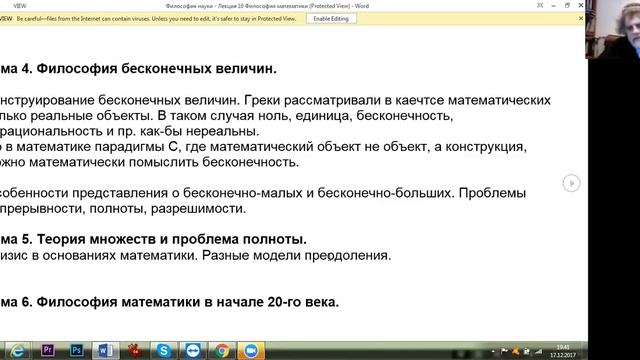Show hidden system tray icons arrow
Viewport: 640px width, 360px height.
pos(493,351)
